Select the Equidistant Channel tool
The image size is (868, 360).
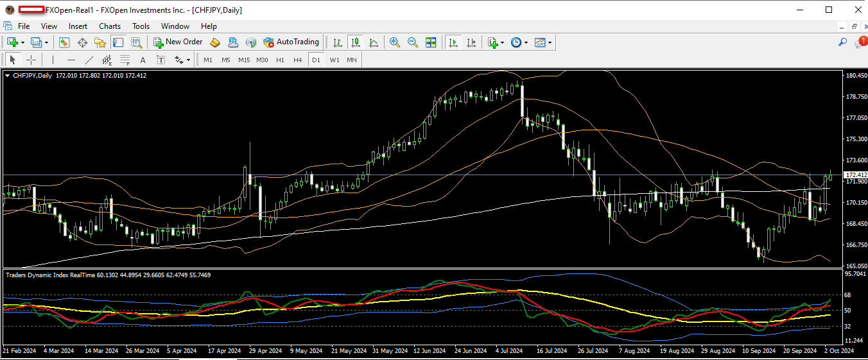click(x=107, y=60)
